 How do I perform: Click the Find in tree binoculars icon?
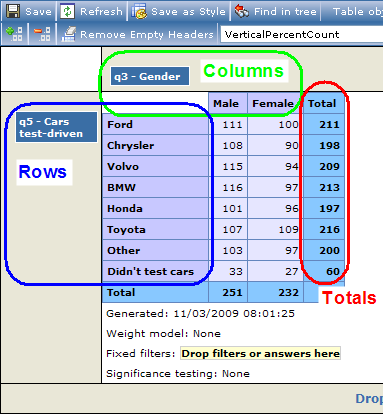[242, 12]
